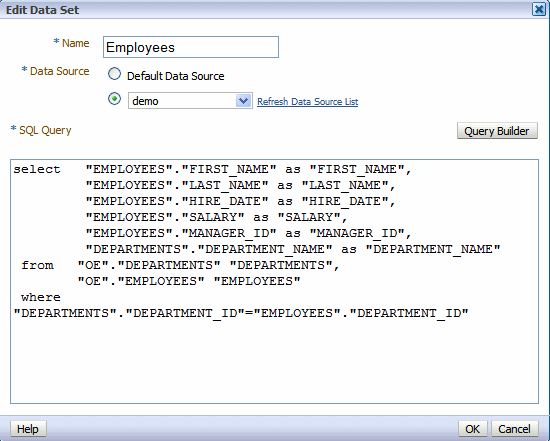Viewport: 550px width, 441px height.
Task: Click the Default Data Source label text
Action: coord(175,76)
